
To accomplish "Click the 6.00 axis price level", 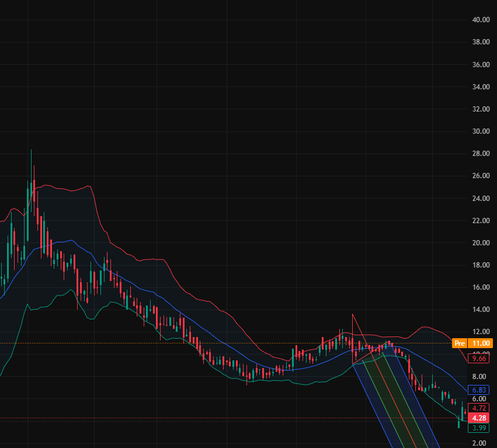I will [x=479, y=398].
